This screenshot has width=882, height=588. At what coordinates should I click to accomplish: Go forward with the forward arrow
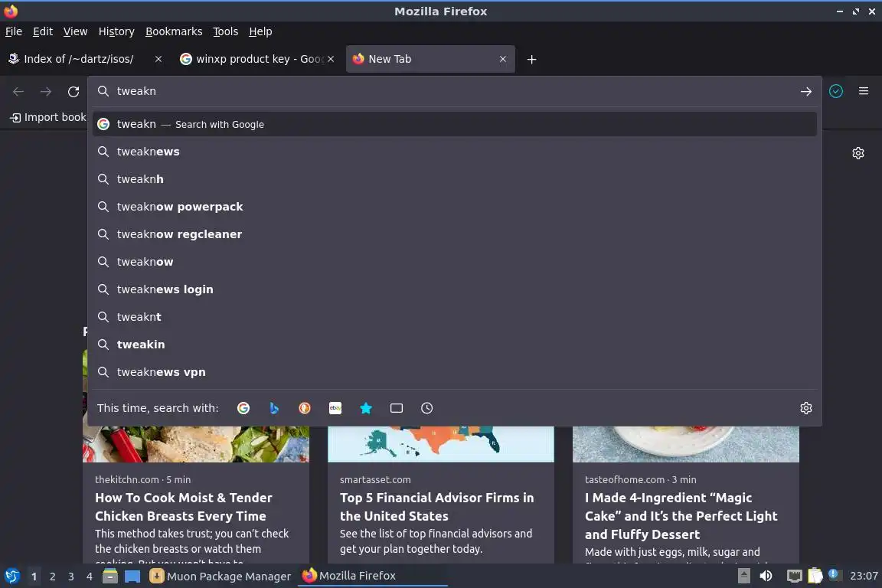pos(46,92)
